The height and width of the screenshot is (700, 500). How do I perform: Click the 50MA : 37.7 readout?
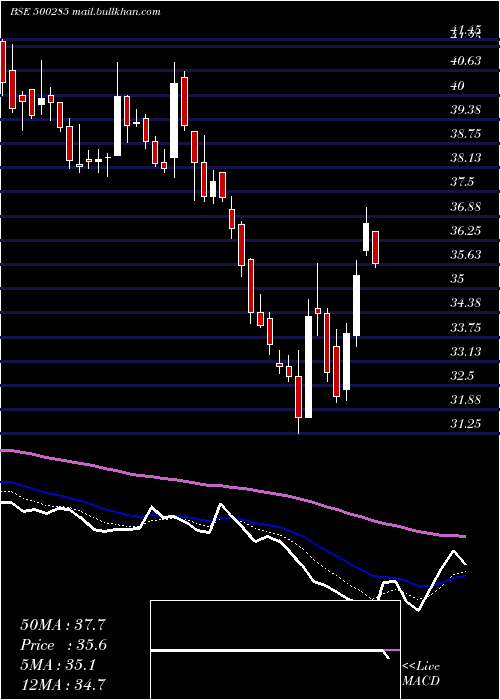[63, 625]
